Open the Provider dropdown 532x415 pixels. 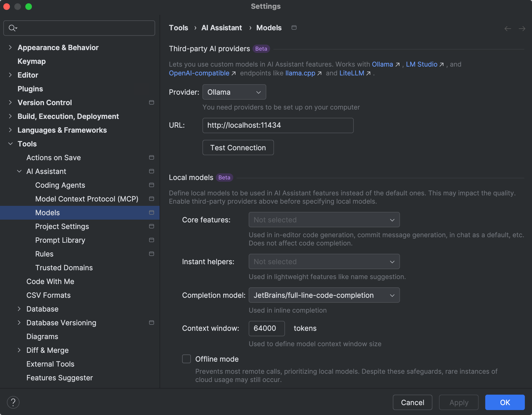[234, 92]
